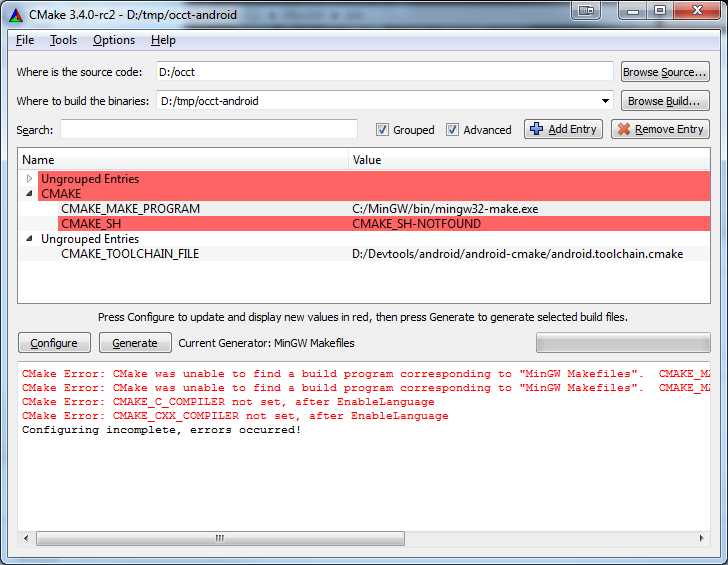Collapse the CMAKE group
Image resolution: width=728 pixels, height=565 pixels.
click(x=29, y=194)
